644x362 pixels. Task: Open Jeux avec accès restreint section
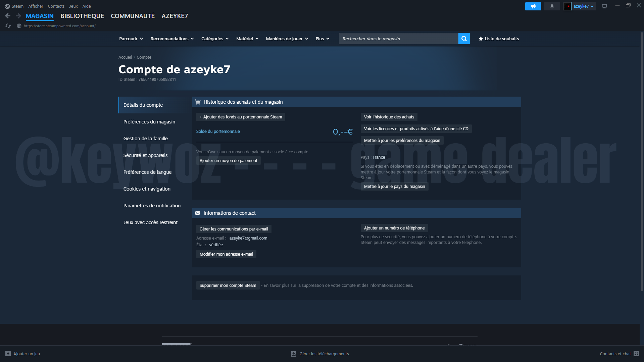[x=150, y=222]
